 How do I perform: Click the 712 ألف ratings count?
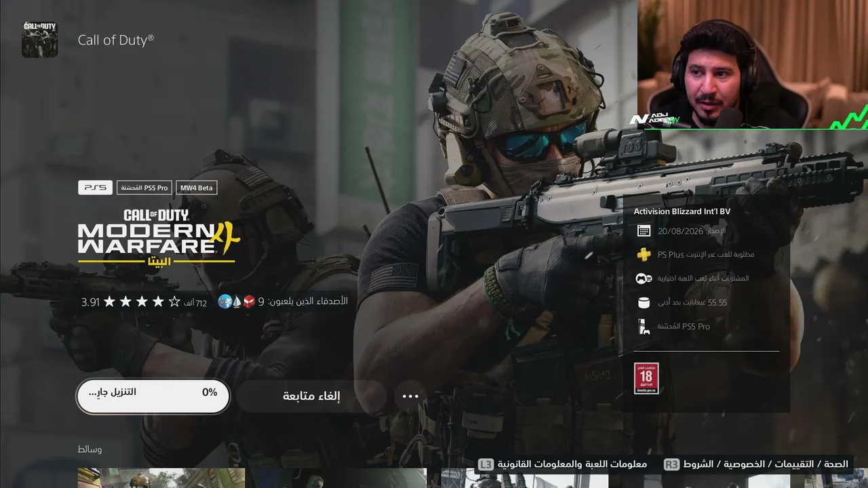pyautogui.click(x=197, y=302)
